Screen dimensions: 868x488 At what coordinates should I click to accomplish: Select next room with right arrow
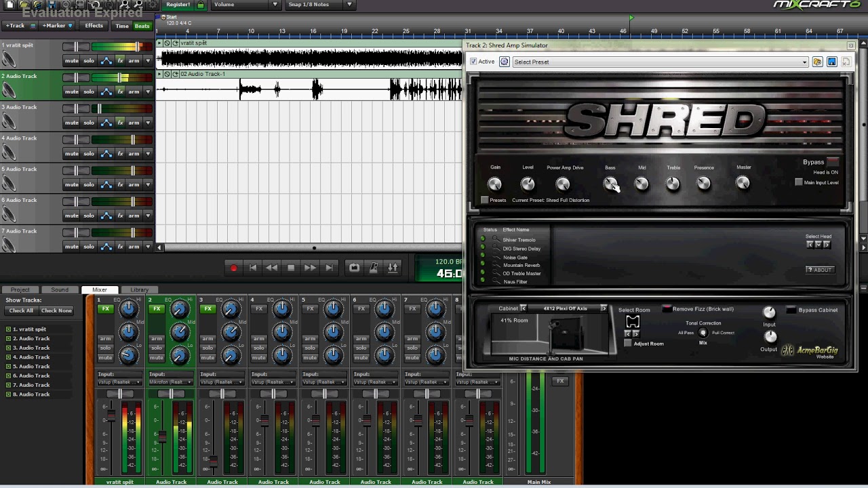click(636, 333)
